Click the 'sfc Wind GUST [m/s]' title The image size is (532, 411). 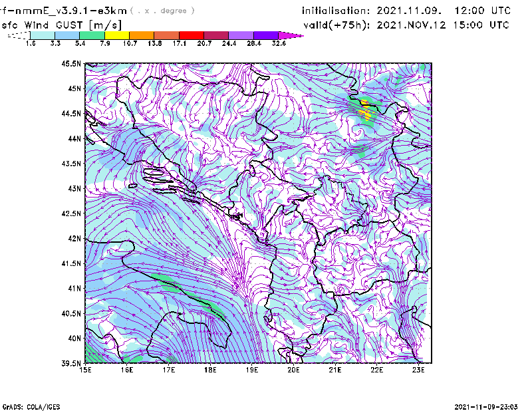pyautogui.click(x=61, y=25)
